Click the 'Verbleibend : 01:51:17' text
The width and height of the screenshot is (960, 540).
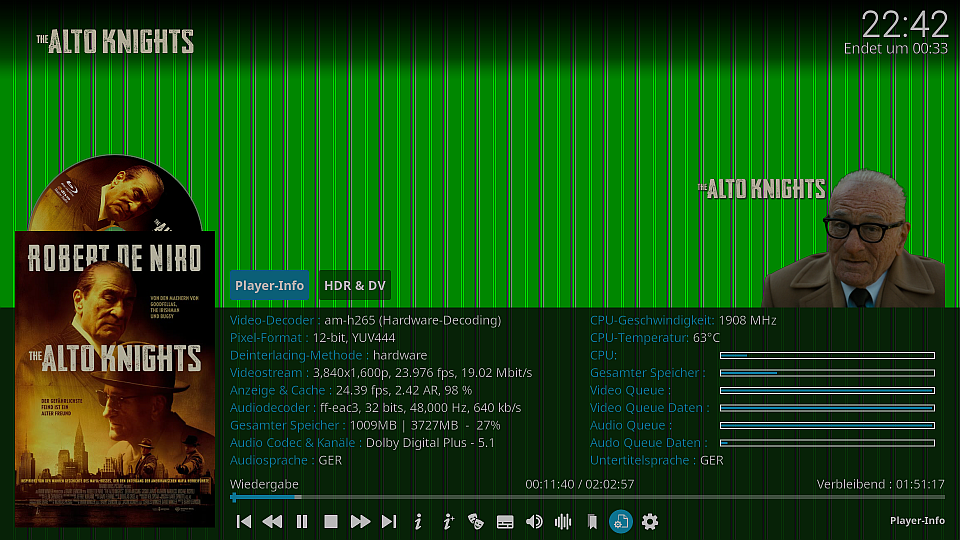click(880, 484)
